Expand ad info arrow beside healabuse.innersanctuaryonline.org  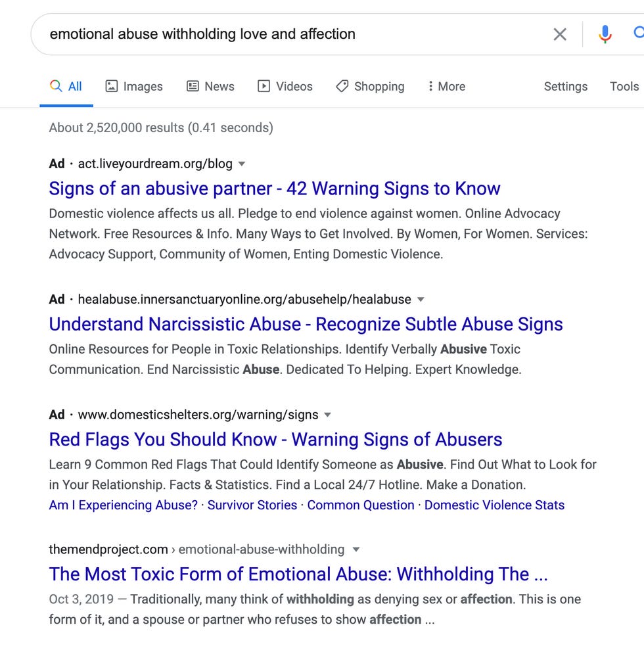[421, 300]
